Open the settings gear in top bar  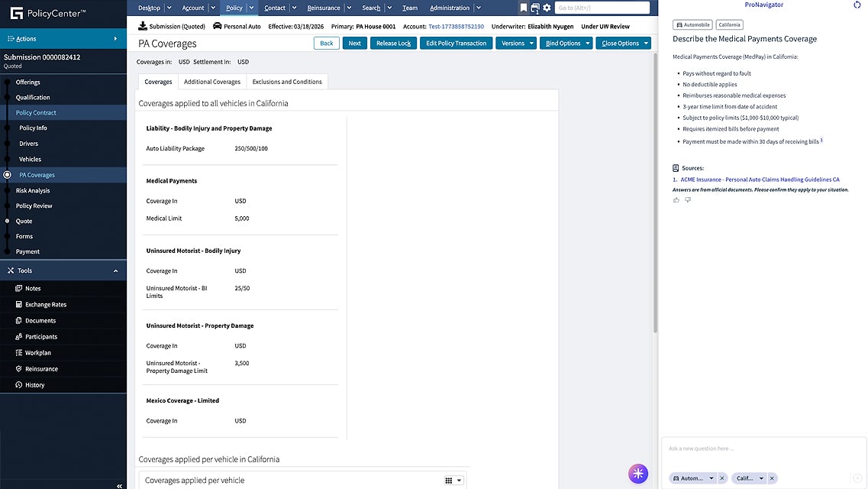point(547,8)
